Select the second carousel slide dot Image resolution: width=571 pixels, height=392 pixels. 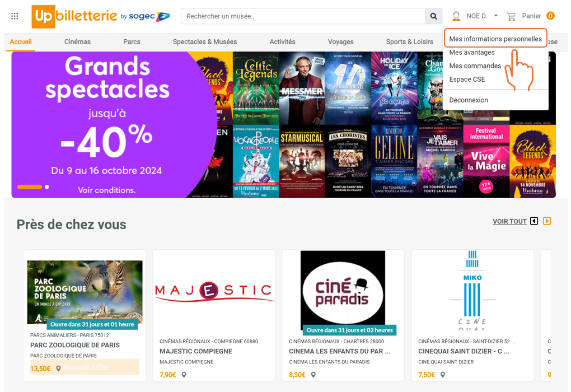tap(47, 187)
